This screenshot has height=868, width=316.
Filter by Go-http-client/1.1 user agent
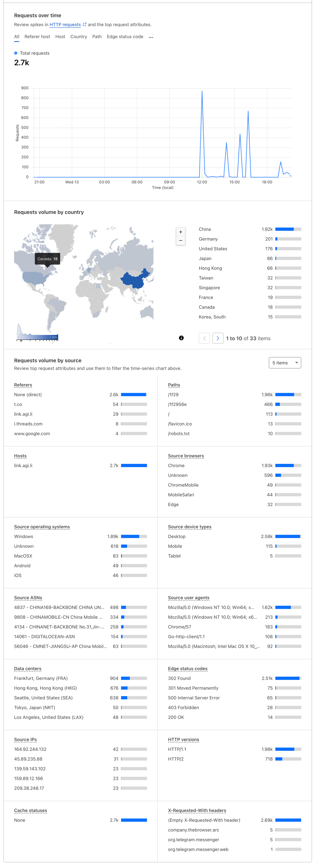point(234,637)
